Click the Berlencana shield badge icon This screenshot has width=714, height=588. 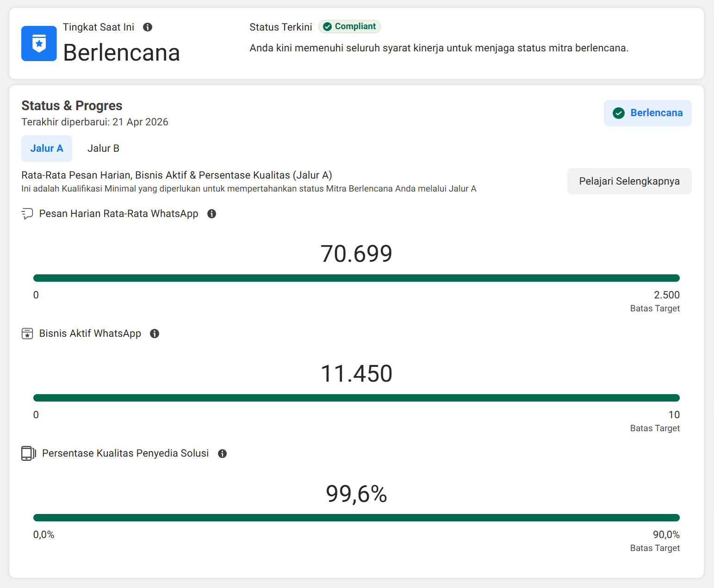[x=39, y=43]
